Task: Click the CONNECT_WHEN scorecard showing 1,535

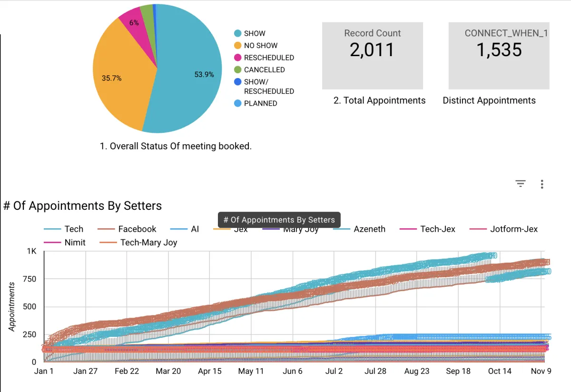Action: point(499,56)
